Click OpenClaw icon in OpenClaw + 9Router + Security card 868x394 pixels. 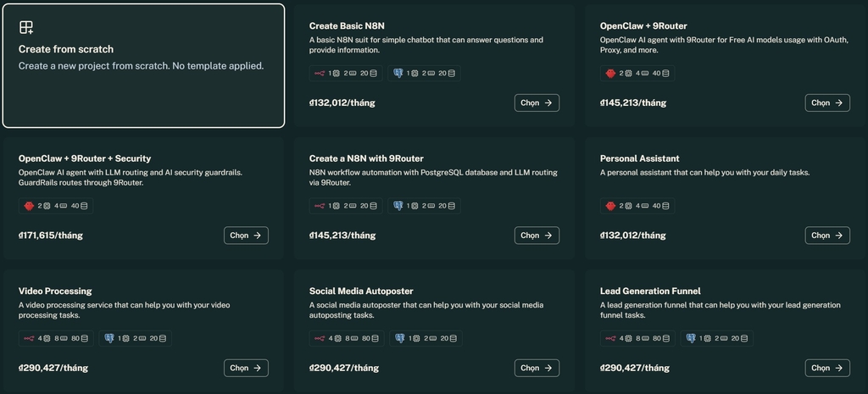[x=30, y=206]
